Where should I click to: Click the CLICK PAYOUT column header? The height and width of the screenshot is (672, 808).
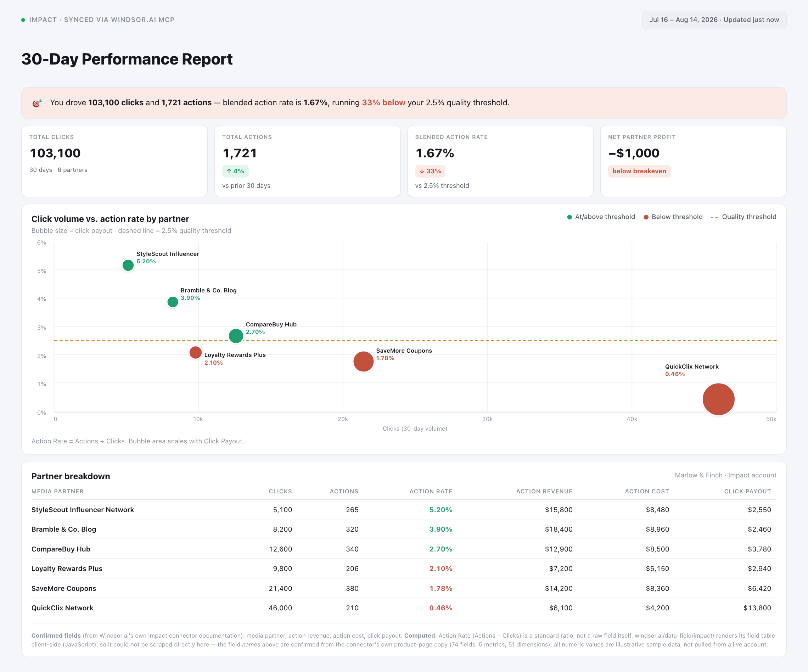747,491
